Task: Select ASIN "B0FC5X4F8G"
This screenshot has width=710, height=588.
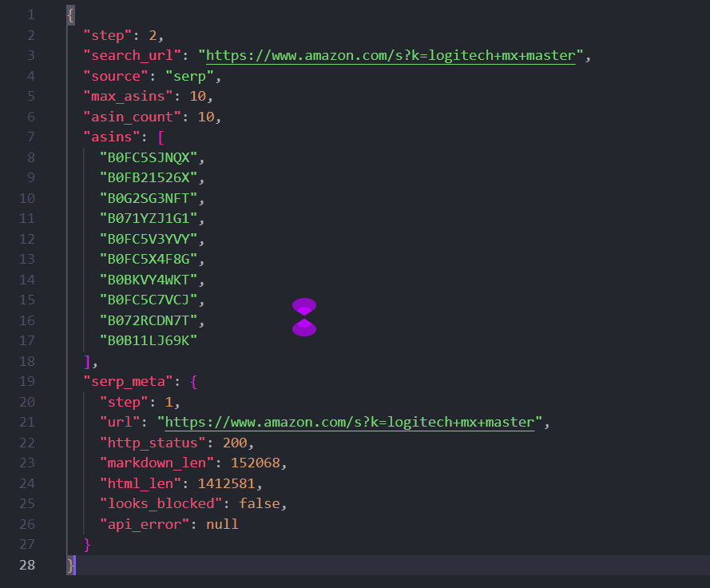Action: coord(149,259)
